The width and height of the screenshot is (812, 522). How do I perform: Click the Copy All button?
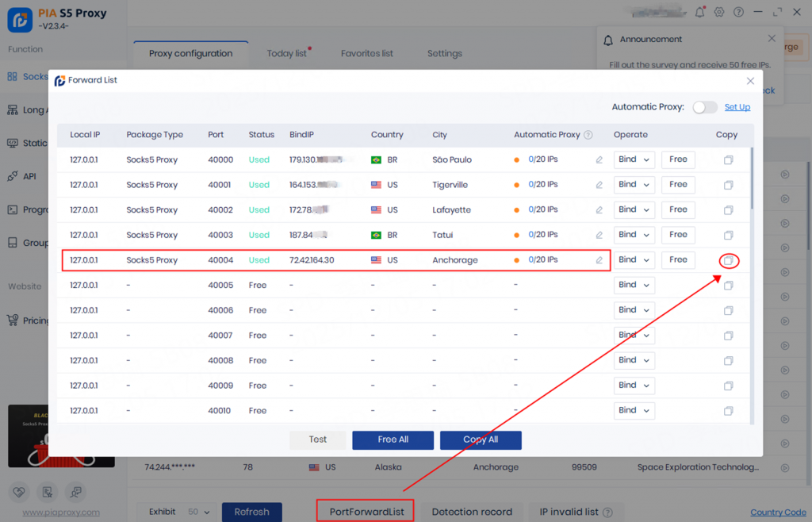coord(481,440)
